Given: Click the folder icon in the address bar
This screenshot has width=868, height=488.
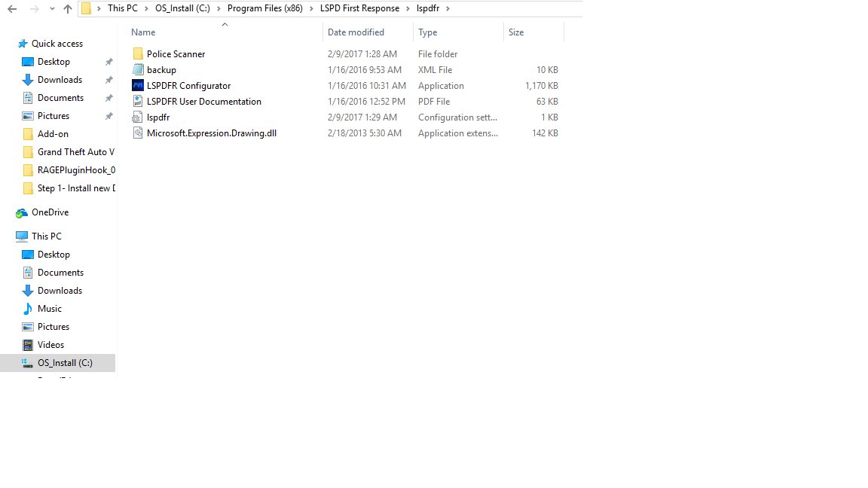Looking at the screenshot, I should tap(87, 8).
